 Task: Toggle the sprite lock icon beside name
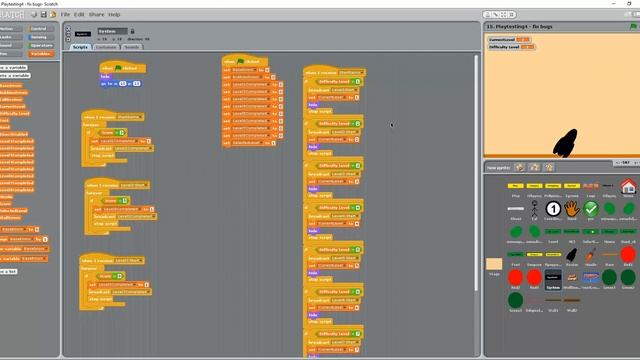pos(132,31)
